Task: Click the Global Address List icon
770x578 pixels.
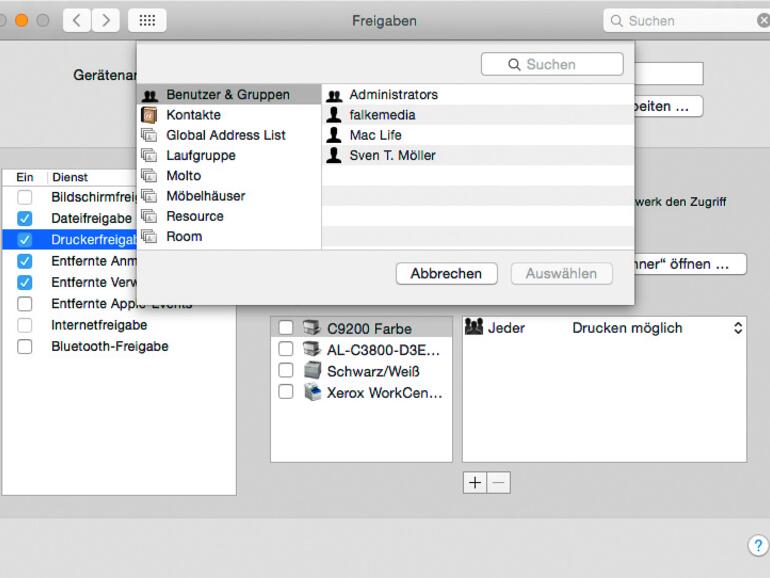Action: pyautogui.click(x=149, y=135)
